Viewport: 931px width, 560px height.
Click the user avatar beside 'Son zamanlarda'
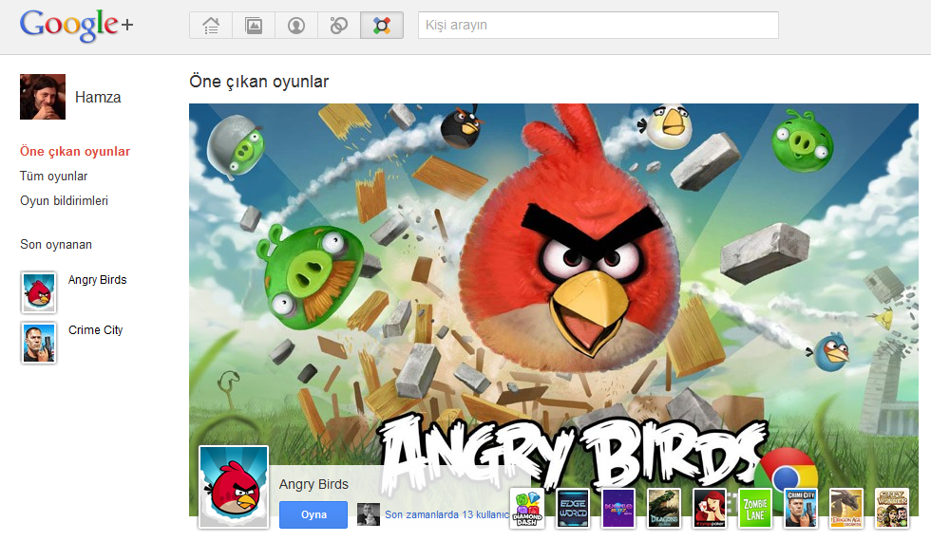click(x=369, y=514)
